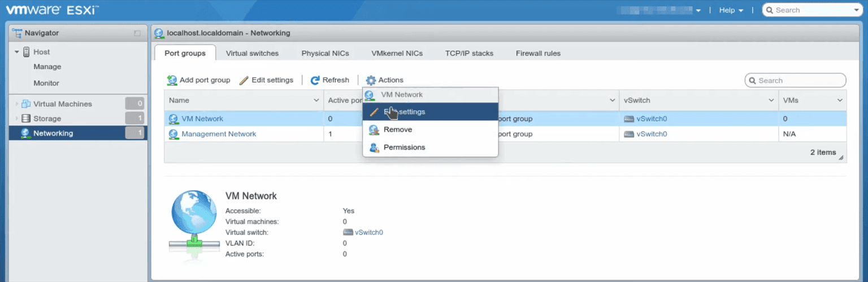This screenshot has height=282, width=868.
Task: Switch to the Physical NICs tab
Action: [x=325, y=54]
